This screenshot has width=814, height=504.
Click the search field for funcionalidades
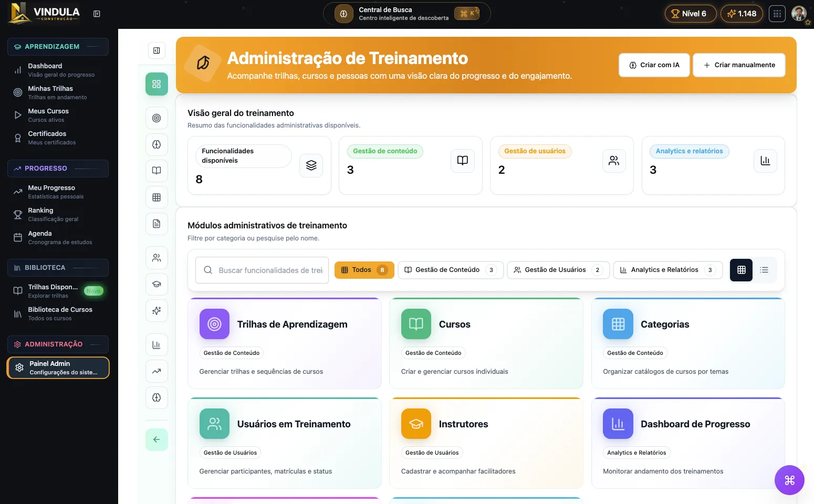262,270
